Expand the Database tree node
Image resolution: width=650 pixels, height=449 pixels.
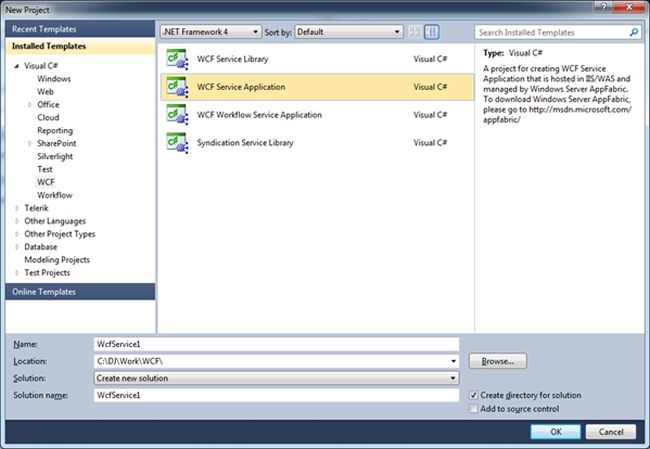tap(17, 247)
